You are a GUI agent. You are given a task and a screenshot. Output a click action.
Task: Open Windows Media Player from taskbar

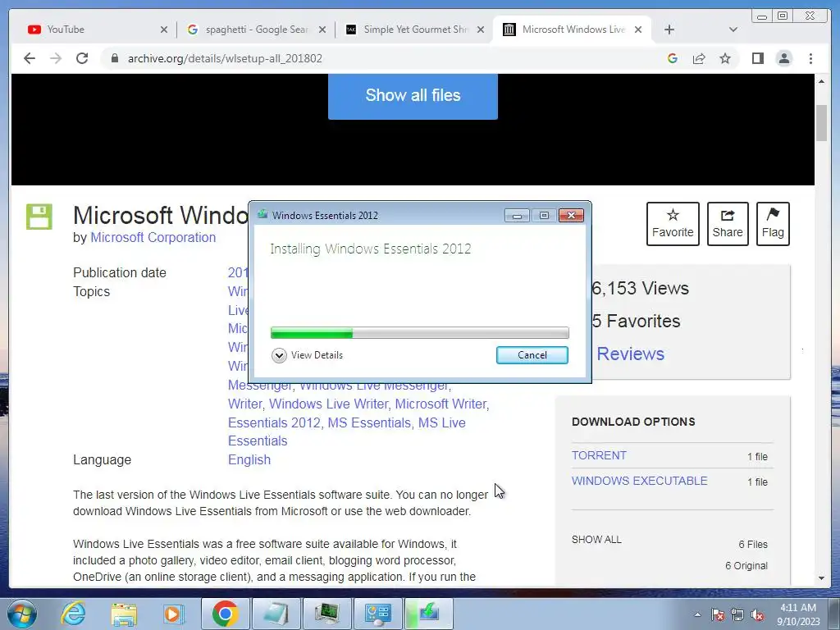tap(173, 614)
